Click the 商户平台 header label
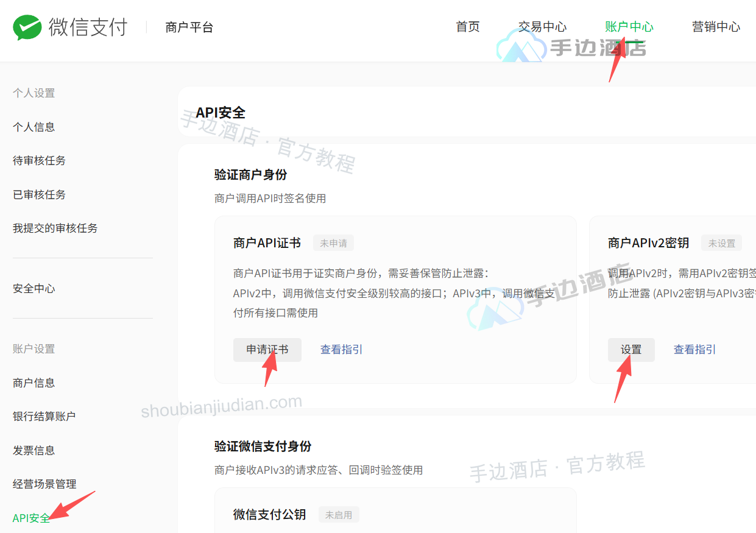Image resolution: width=756 pixels, height=533 pixels. click(x=189, y=27)
